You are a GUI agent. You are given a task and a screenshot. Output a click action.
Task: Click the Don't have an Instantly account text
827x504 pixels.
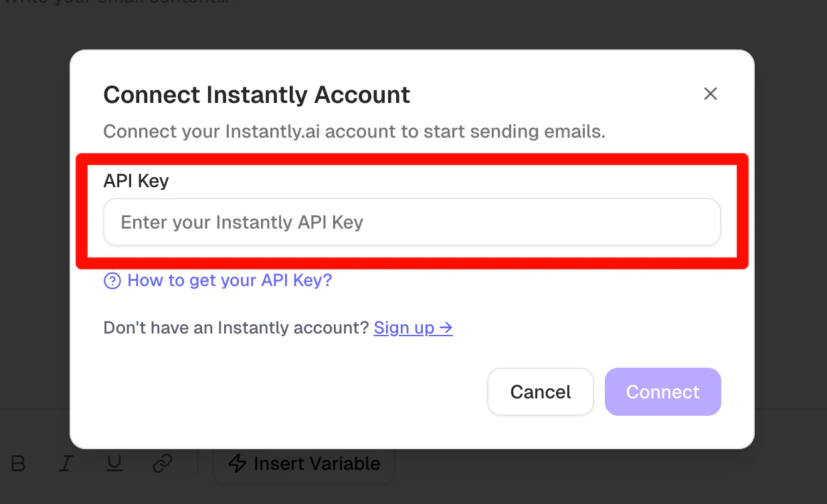[236, 328]
